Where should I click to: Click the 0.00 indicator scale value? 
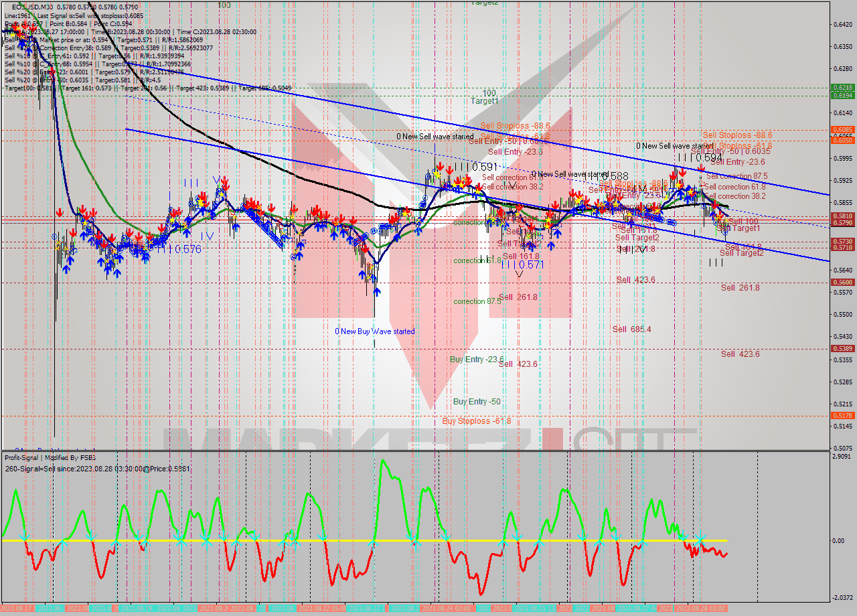(x=838, y=540)
